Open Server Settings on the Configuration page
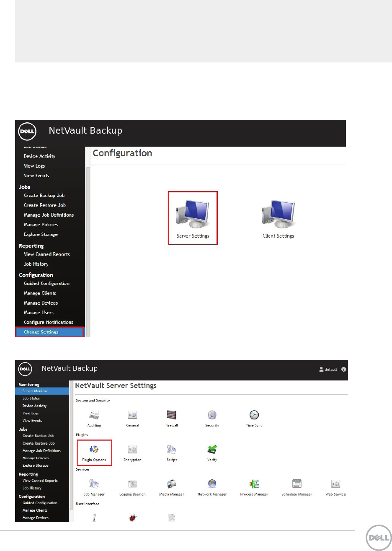Image resolution: width=392 pixels, height=551 pixels. 193,218
